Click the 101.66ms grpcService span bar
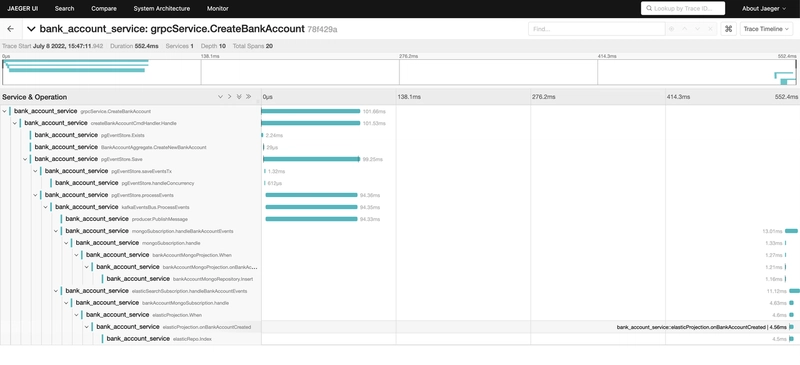The height and width of the screenshot is (365, 800). pos(311,111)
